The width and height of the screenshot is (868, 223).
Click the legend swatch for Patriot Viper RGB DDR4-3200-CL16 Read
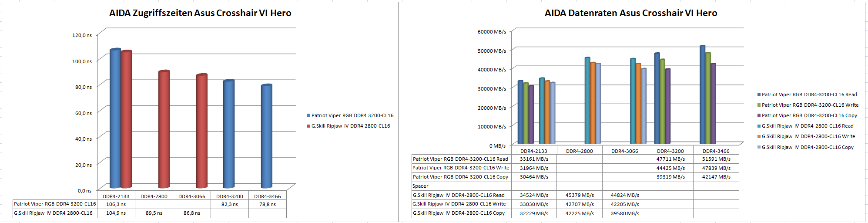click(759, 95)
